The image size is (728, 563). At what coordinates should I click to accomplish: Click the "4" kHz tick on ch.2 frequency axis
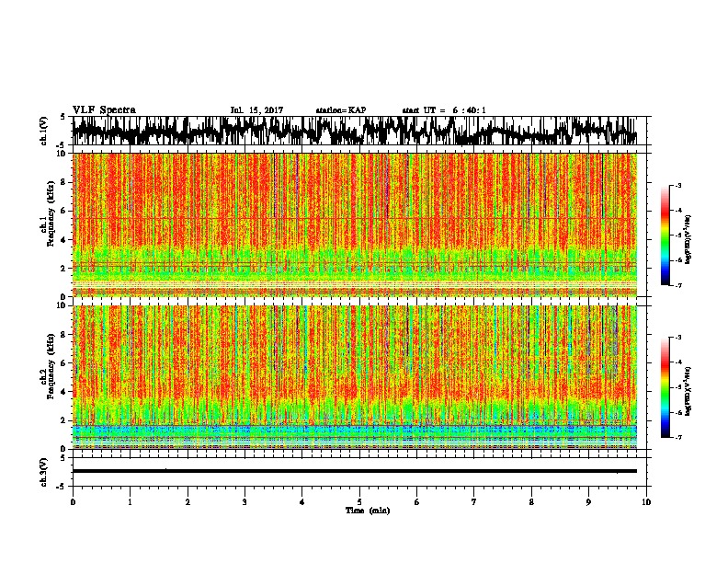pyautogui.click(x=63, y=393)
